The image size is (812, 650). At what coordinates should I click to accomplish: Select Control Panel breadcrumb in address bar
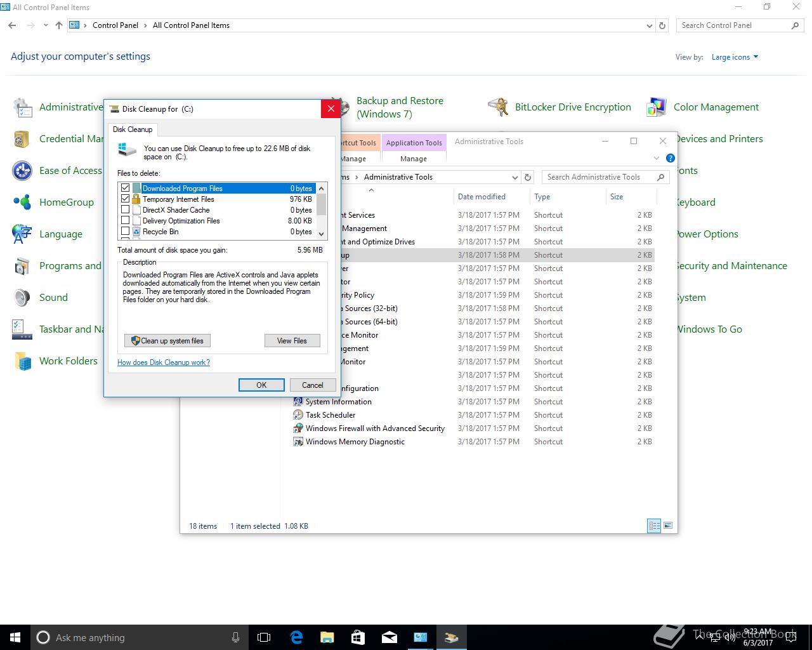pyautogui.click(x=115, y=25)
